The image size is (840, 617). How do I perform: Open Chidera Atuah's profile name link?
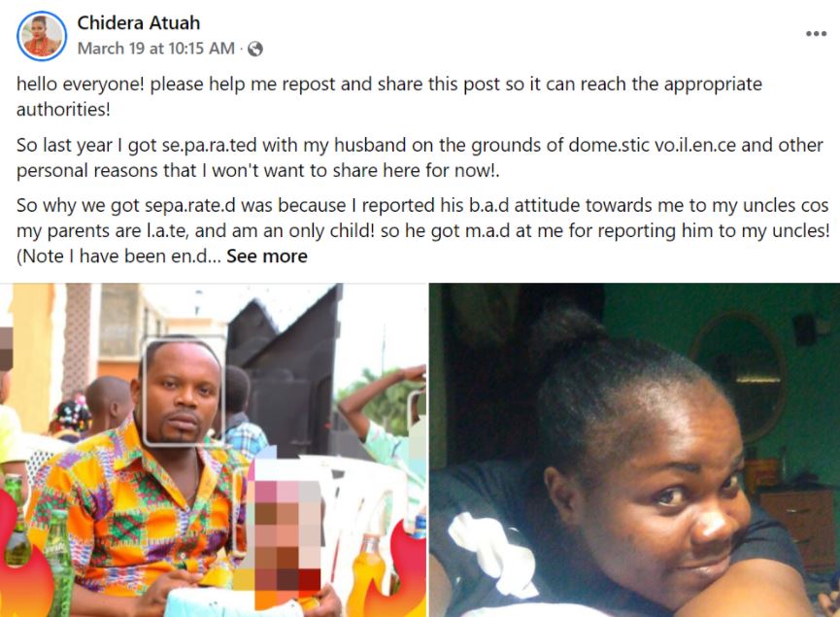tap(139, 22)
